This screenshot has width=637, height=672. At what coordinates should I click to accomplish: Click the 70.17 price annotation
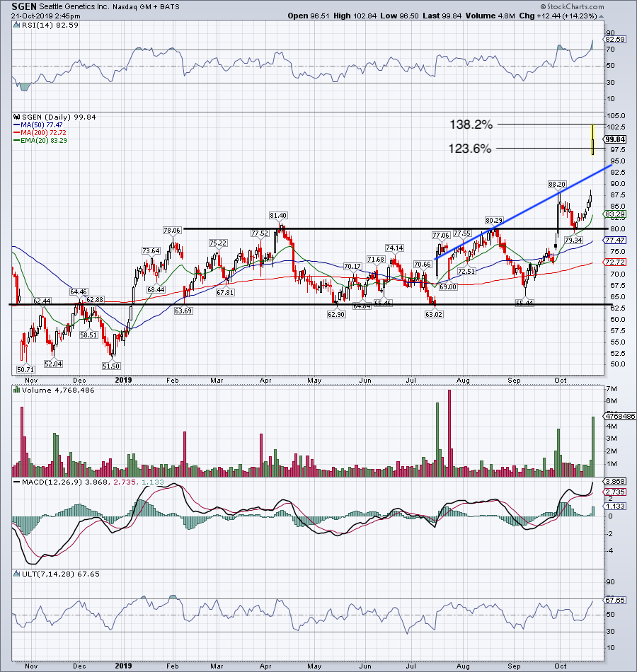[352, 266]
